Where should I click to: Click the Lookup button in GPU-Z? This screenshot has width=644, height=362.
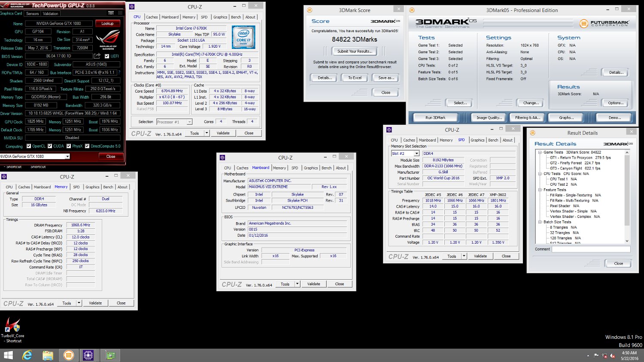107,24
